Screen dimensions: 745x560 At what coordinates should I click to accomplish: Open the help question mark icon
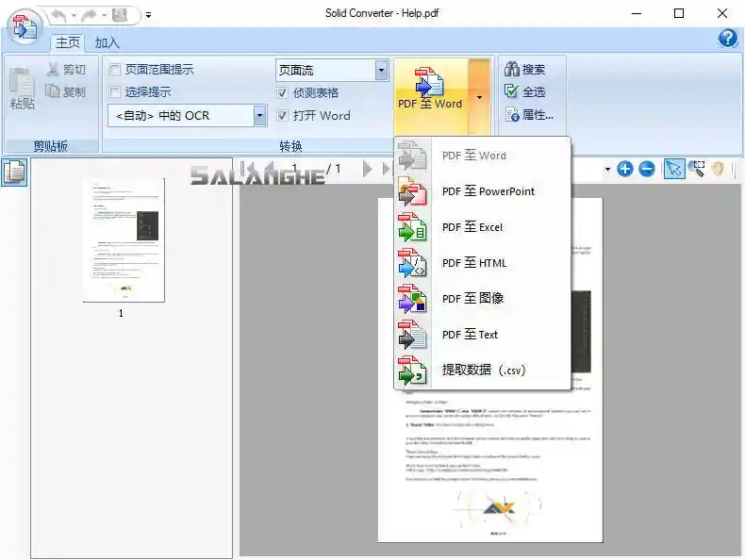point(727,38)
